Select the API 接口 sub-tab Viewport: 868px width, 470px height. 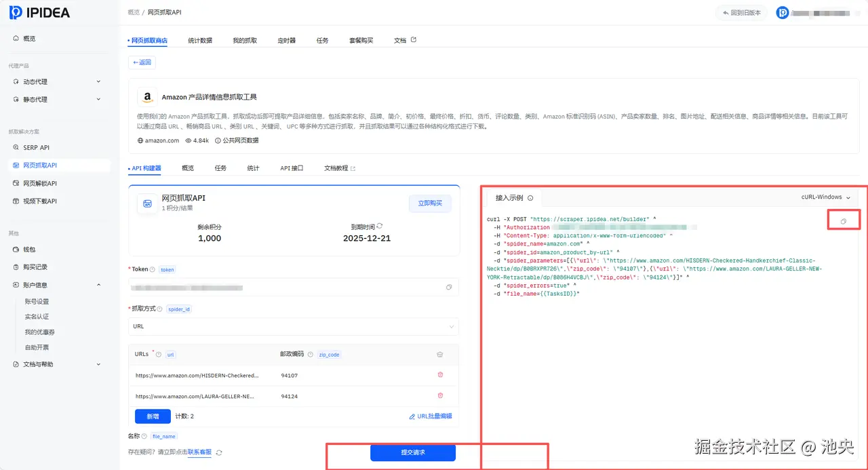coord(292,168)
